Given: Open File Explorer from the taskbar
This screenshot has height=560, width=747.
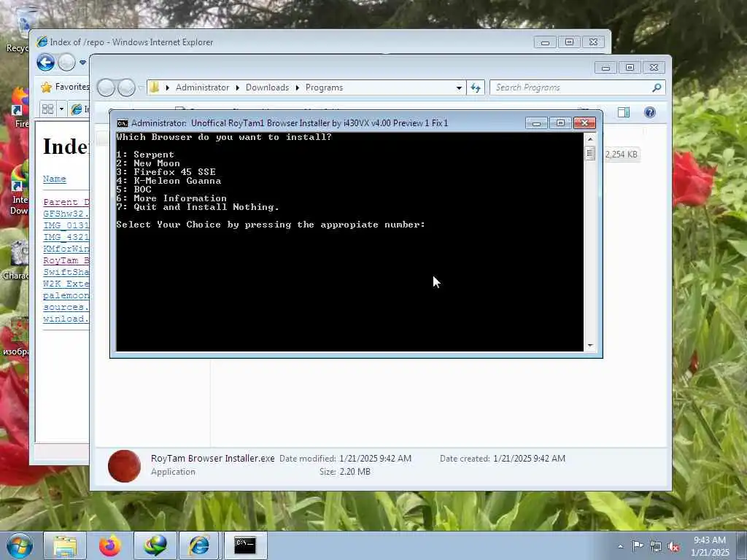Looking at the screenshot, I should 65,545.
